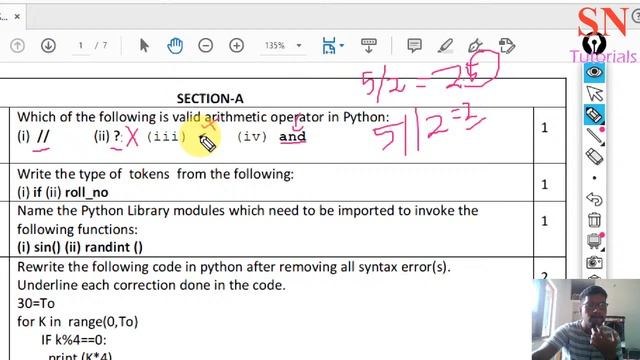Add a comment with the sticky note tool
This screenshot has width=640, height=360.
click(x=414, y=45)
